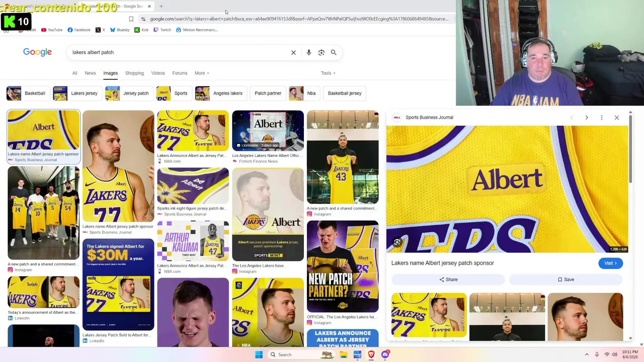Open Discord from the taskbar
Image resolution: width=644 pixels, height=362 pixels.
[385, 354]
